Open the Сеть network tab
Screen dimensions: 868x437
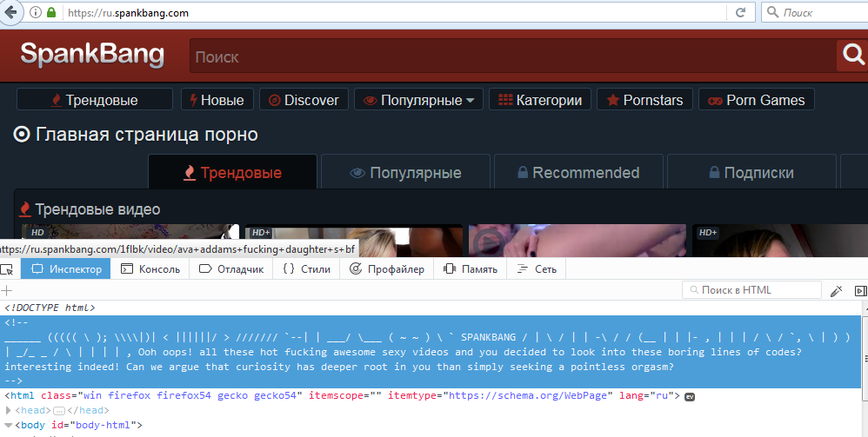pos(537,268)
